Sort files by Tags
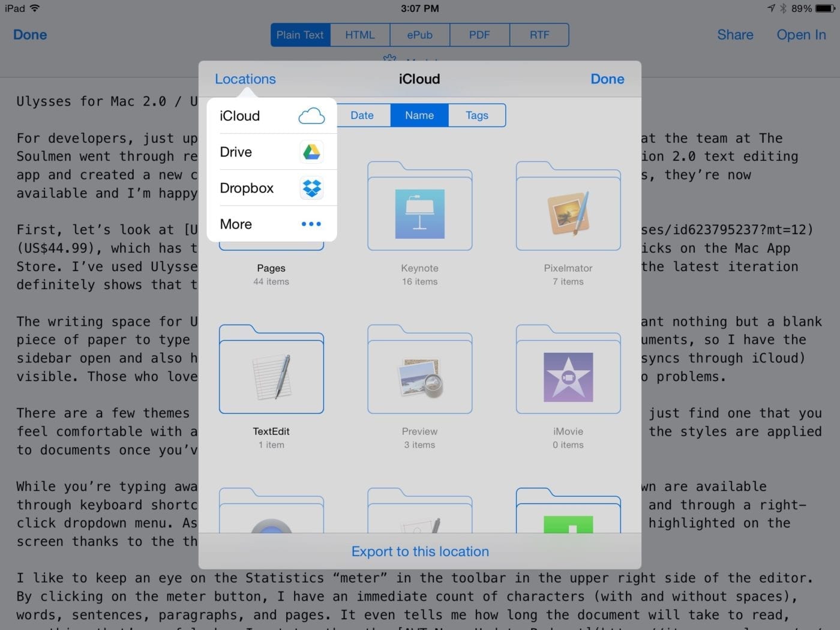The height and width of the screenshot is (630, 840). click(477, 115)
